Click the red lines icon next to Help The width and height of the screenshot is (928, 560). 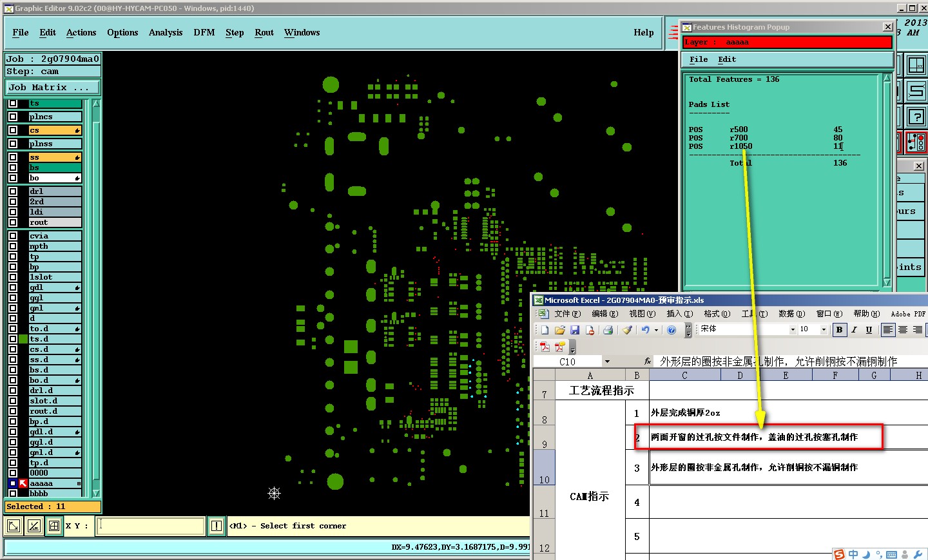673,32
